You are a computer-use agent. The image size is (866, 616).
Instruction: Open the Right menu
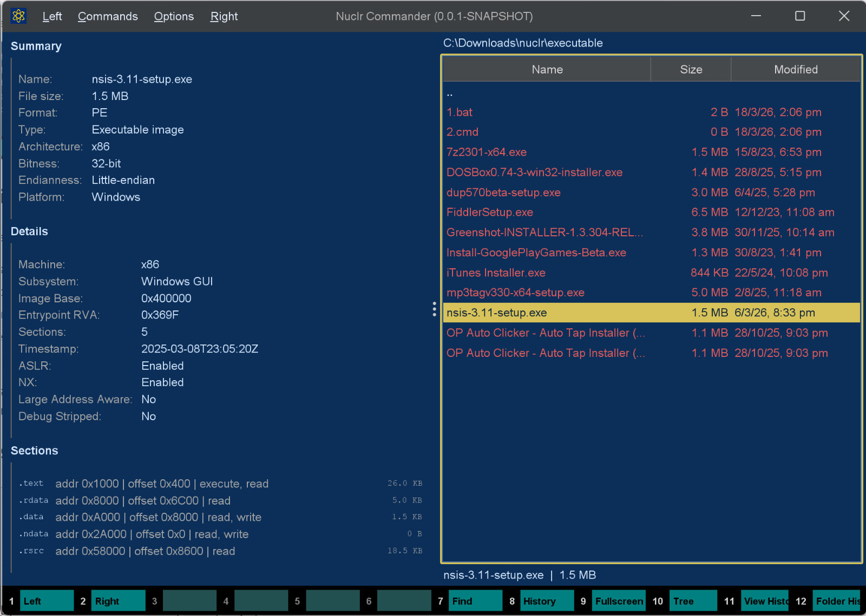[x=224, y=16]
